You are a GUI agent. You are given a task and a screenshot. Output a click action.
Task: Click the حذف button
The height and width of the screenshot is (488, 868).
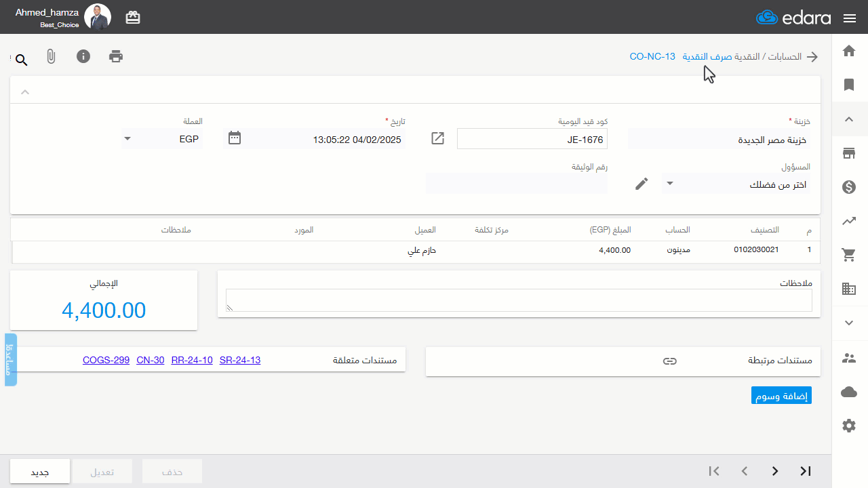pyautogui.click(x=172, y=472)
